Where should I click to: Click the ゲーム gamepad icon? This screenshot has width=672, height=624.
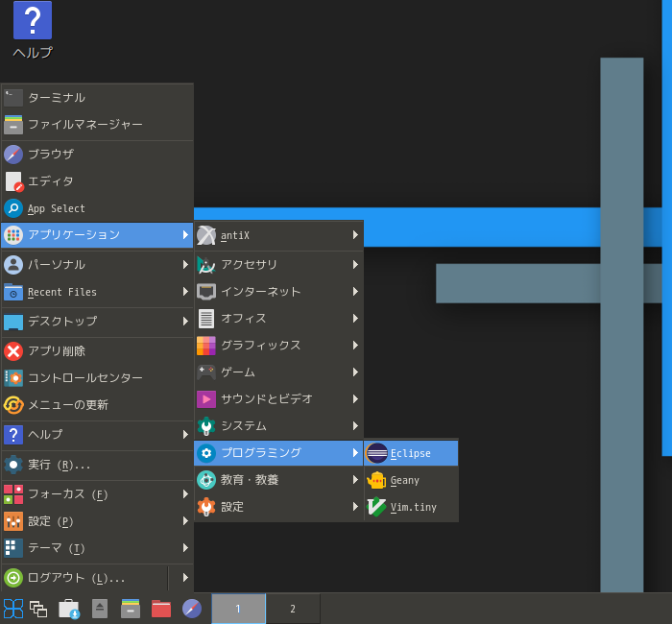click(206, 372)
